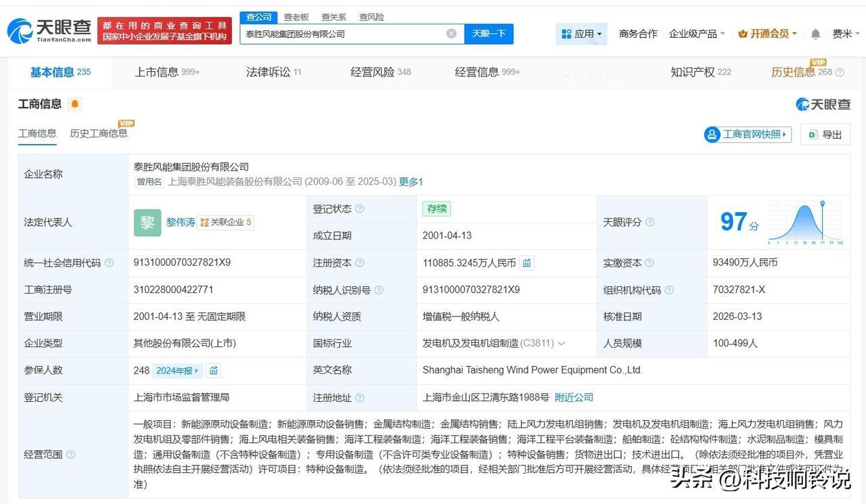Switch search mode to 查老板
This screenshot has height=504, width=866.
click(296, 17)
